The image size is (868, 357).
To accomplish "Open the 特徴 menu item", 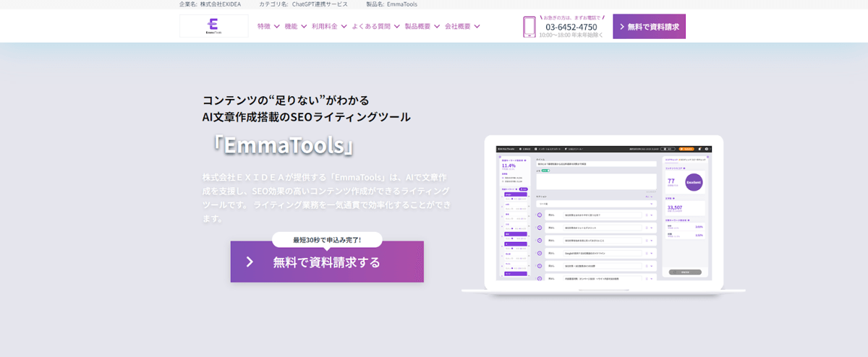I will (x=263, y=27).
